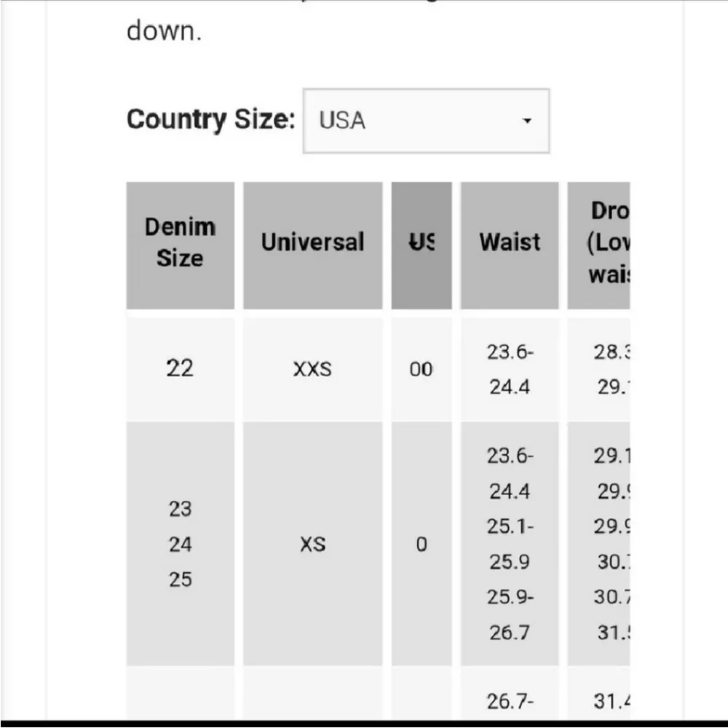Select denim size 23 in the XS row
Screen dimensions: 728x728
[x=180, y=509]
